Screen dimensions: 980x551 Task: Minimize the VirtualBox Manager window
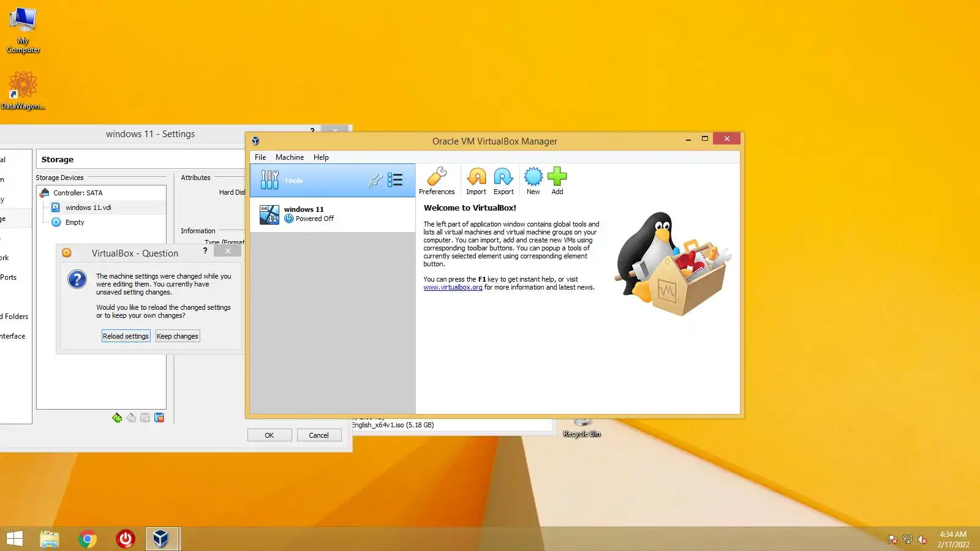688,140
